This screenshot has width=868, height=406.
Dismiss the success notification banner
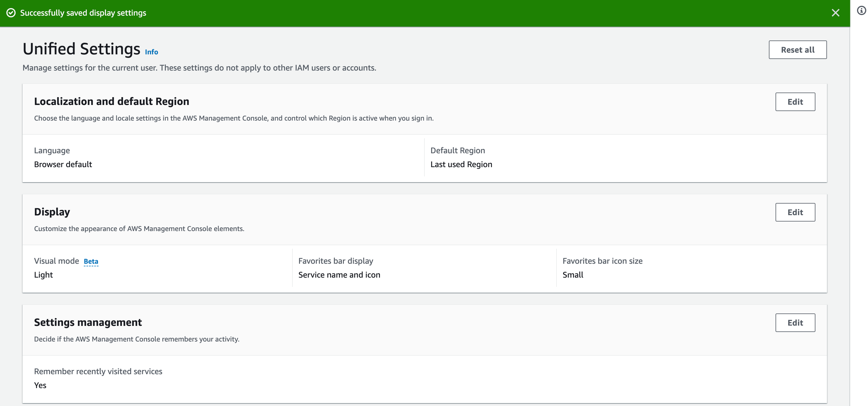[835, 13]
